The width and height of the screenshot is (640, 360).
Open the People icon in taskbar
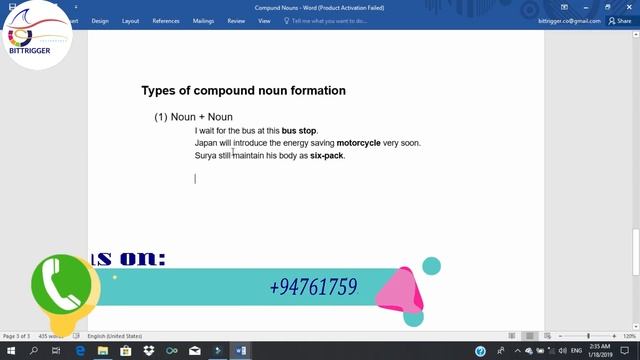(500, 351)
